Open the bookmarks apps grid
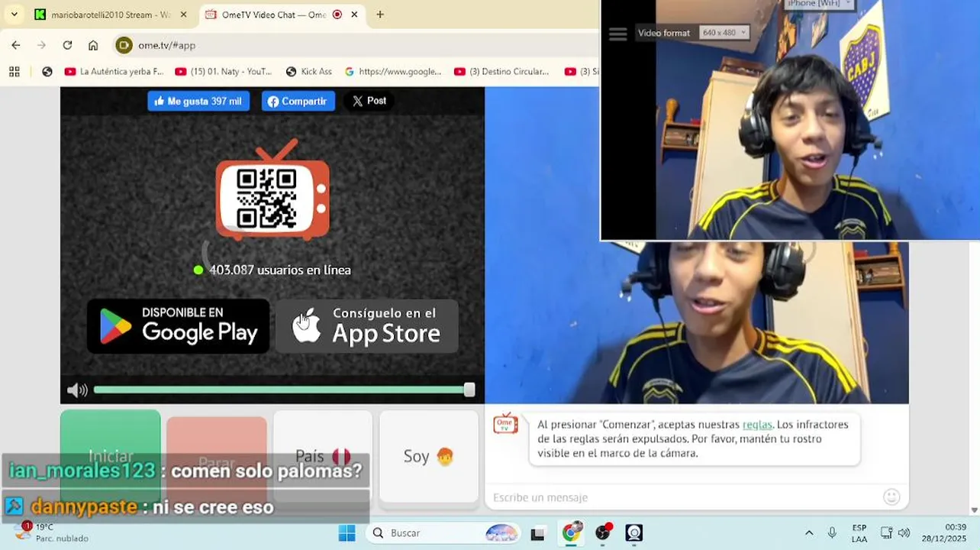 tap(14, 71)
